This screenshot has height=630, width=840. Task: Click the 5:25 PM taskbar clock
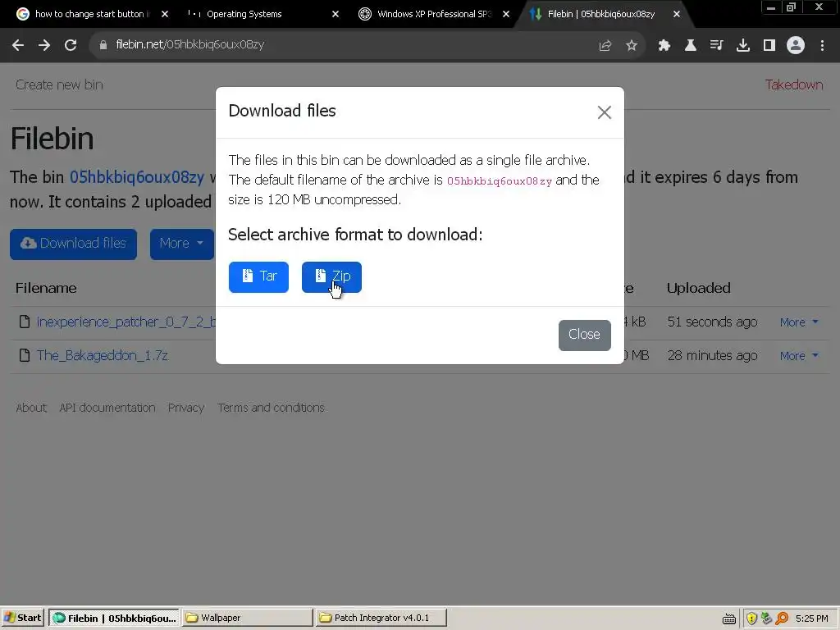click(x=811, y=619)
